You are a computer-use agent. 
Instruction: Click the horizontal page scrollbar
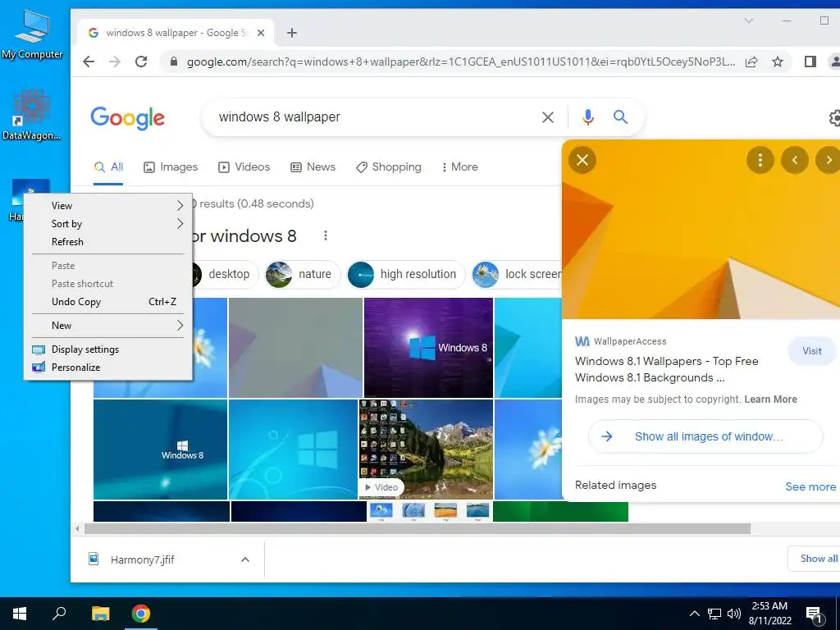(418, 529)
